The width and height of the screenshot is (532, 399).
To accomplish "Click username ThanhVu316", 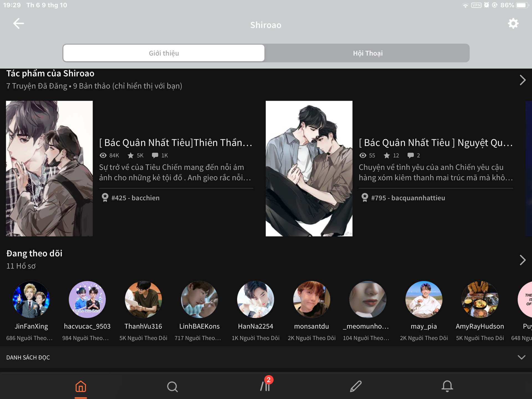I will [143, 326].
